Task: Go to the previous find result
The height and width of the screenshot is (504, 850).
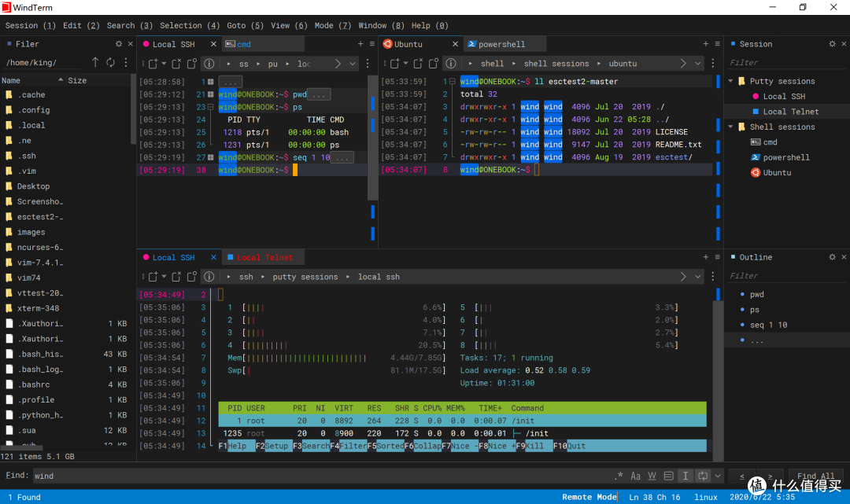Action: 742,476
